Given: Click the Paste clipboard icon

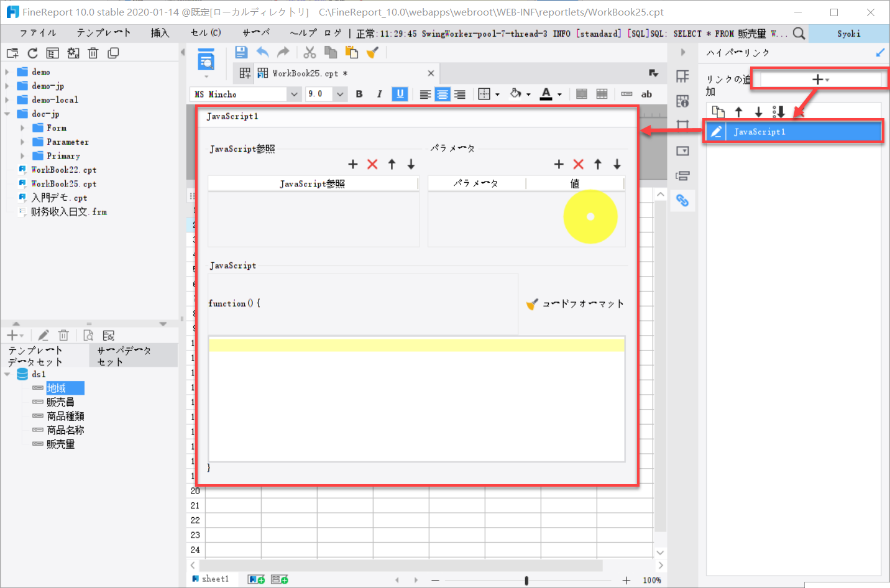Looking at the screenshot, I should [352, 53].
